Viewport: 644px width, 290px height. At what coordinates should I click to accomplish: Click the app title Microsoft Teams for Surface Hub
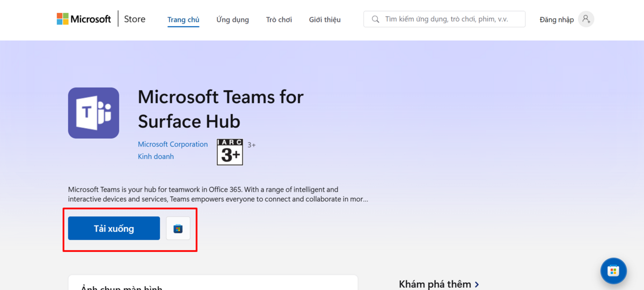coord(221,109)
